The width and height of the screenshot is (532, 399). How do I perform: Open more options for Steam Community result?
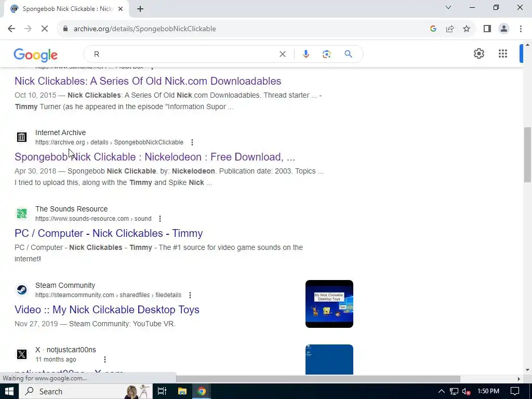(x=190, y=295)
